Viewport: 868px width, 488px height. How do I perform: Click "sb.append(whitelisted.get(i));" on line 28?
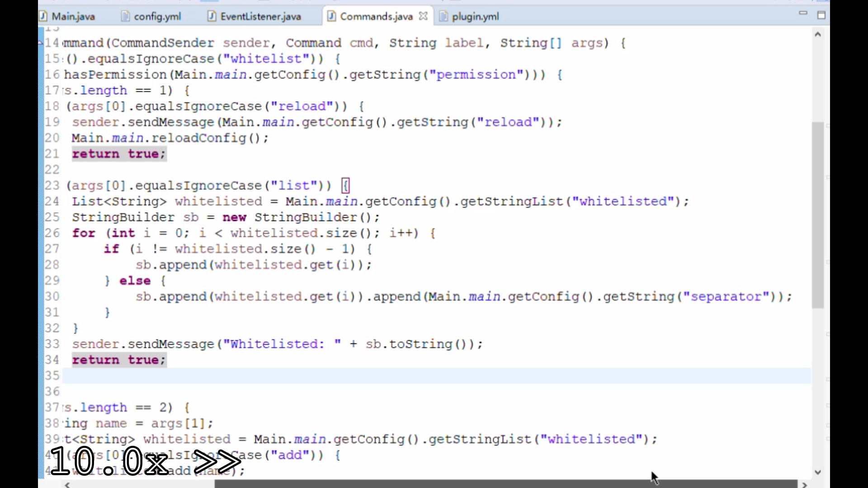click(254, 265)
